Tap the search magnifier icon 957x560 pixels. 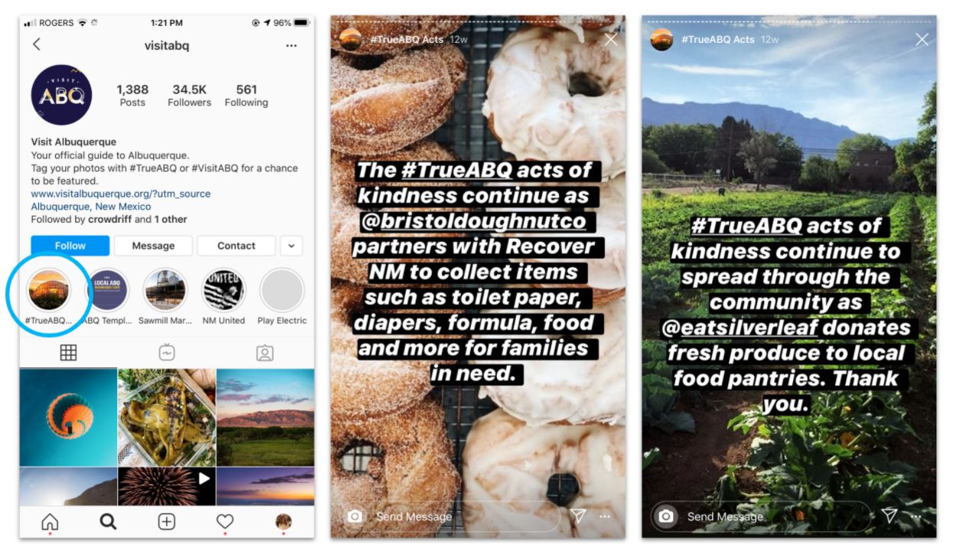click(108, 522)
